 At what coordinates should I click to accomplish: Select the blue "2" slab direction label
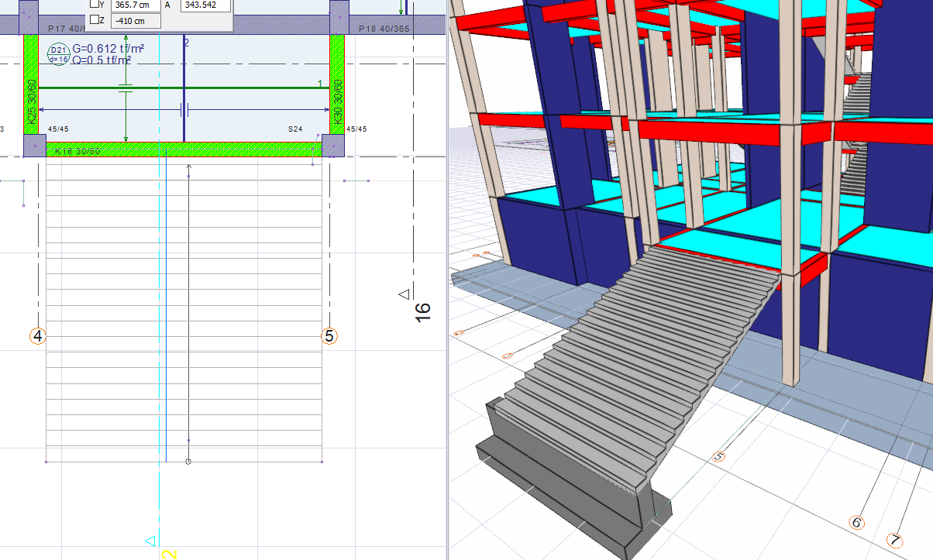pos(186,43)
